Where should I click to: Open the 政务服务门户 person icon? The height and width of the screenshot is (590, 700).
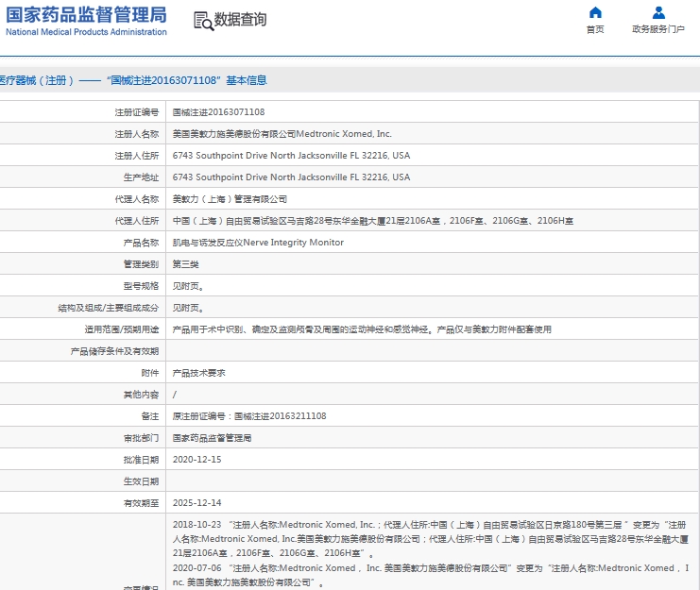click(658, 12)
